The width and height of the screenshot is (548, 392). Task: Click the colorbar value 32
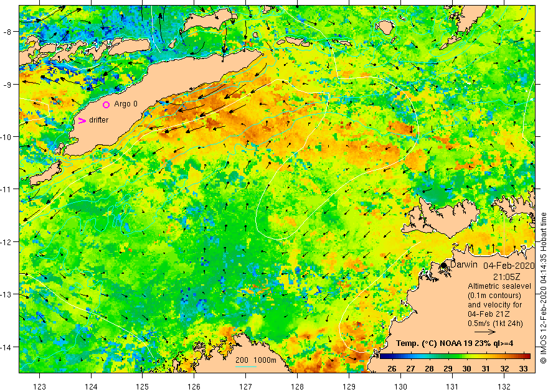(504, 368)
